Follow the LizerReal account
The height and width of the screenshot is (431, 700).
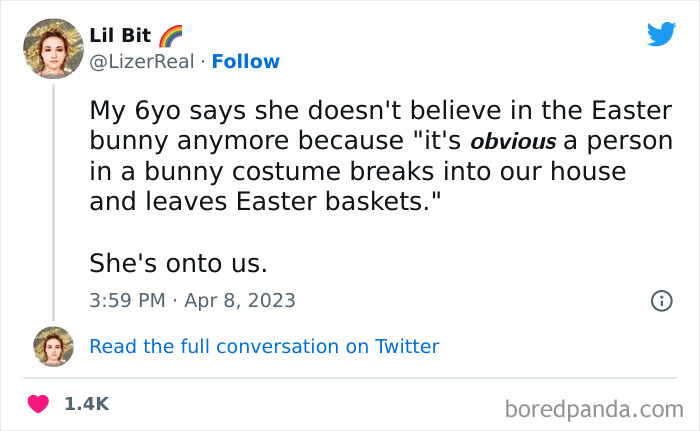(244, 62)
